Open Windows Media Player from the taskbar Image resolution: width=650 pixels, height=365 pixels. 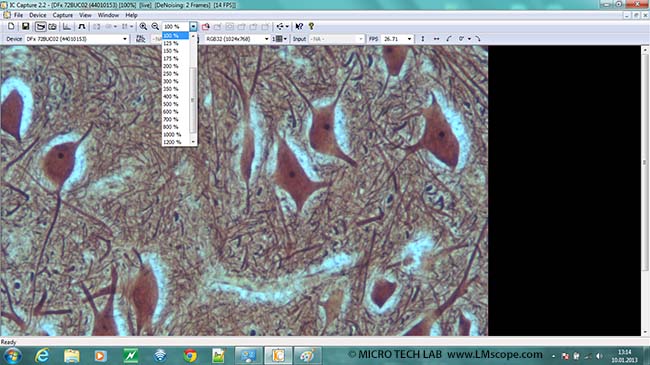coord(100,356)
